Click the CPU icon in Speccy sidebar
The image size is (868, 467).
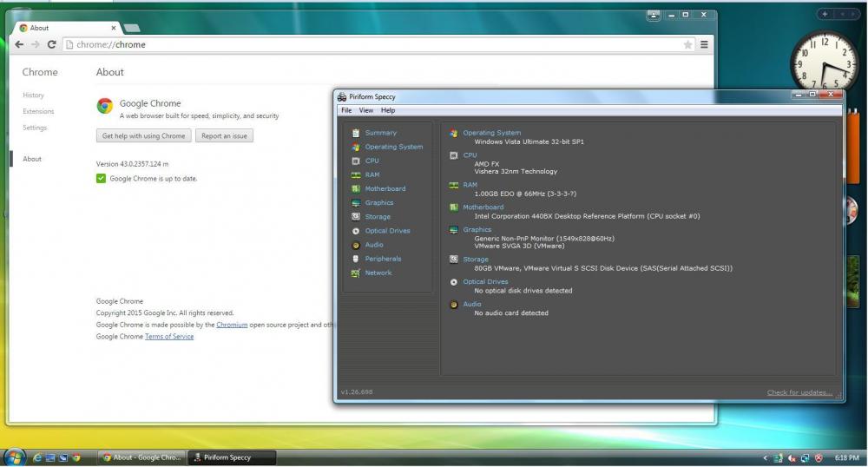pos(356,161)
